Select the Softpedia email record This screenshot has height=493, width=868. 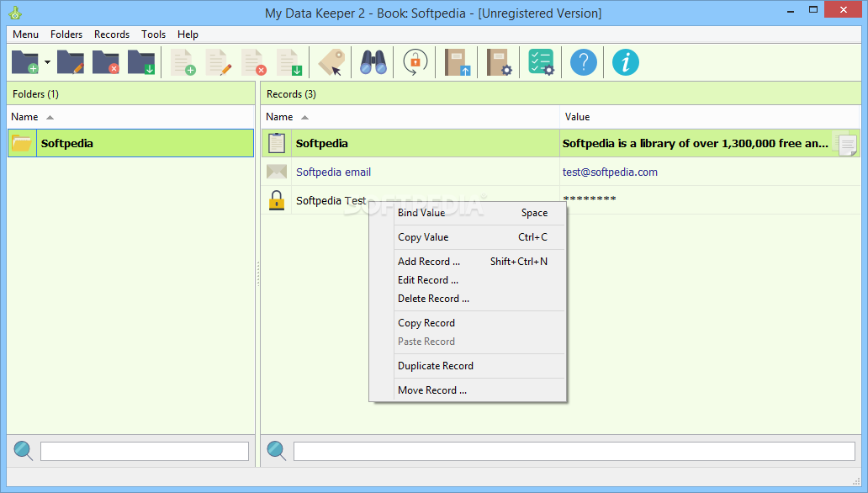tap(333, 172)
